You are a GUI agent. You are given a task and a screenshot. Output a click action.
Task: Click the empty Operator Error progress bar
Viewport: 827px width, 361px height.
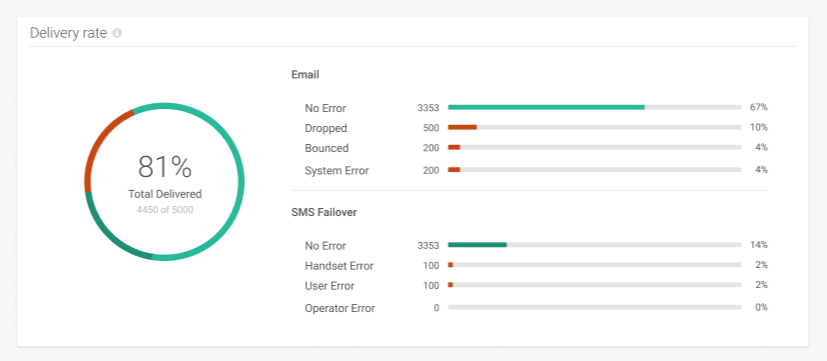point(594,307)
